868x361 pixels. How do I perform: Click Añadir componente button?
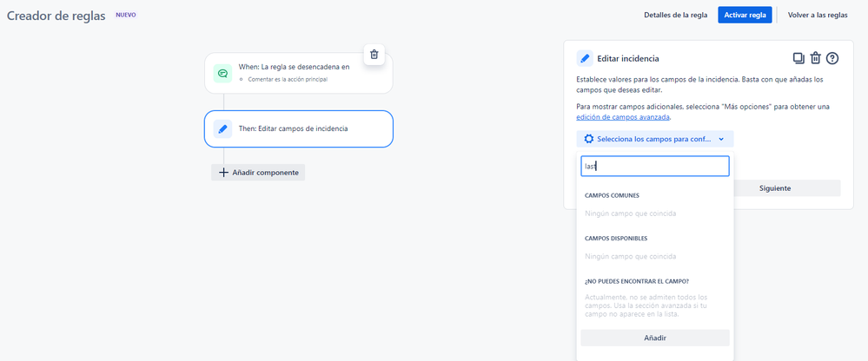coord(258,173)
